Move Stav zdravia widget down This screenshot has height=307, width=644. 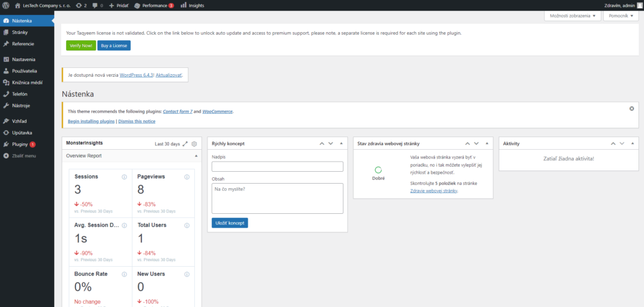pyautogui.click(x=477, y=143)
